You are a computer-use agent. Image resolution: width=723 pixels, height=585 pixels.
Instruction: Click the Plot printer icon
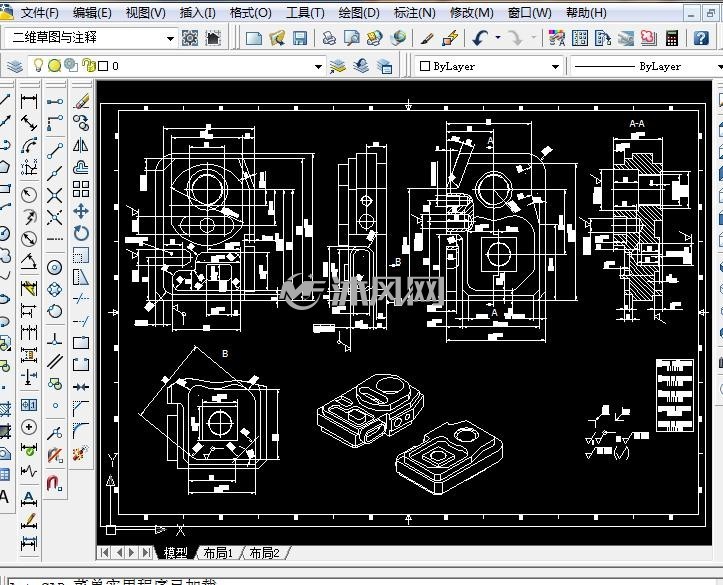tap(329, 38)
